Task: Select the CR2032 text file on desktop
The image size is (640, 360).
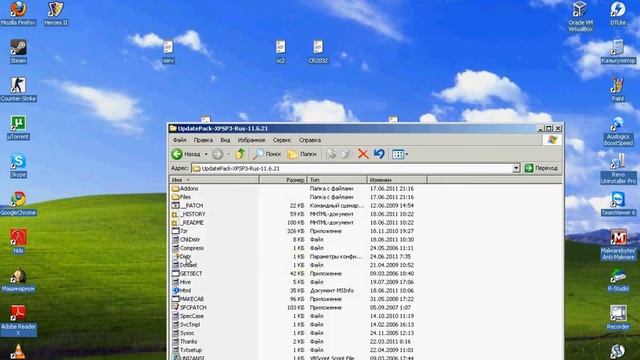Action: [318, 51]
